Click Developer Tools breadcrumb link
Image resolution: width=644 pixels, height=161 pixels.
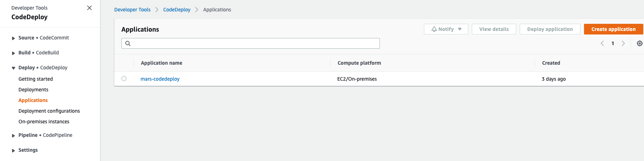pyautogui.click(x=132, y=10)
